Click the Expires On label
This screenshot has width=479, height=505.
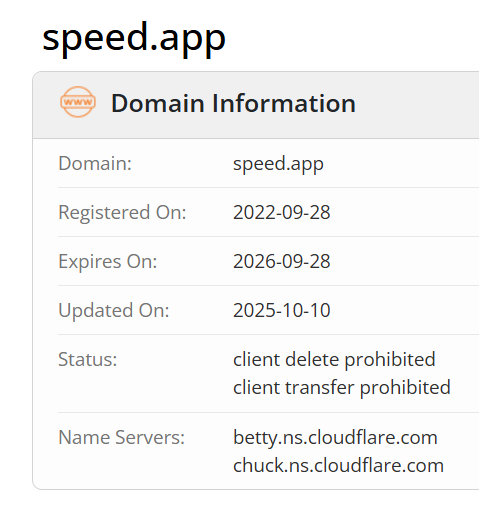[x=108, y=261]
